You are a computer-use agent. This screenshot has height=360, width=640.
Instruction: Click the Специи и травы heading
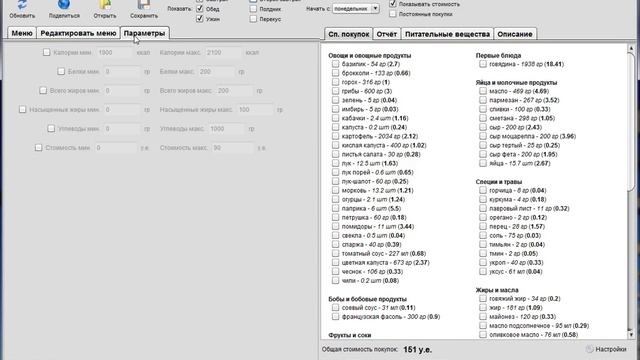(498, 182)
